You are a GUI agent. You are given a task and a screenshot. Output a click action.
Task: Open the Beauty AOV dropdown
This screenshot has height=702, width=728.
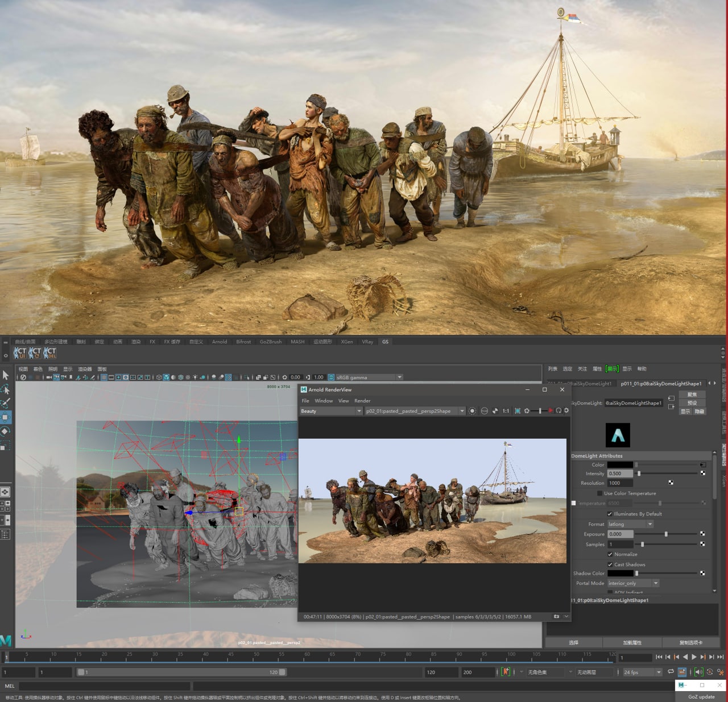tap(331, 411)
